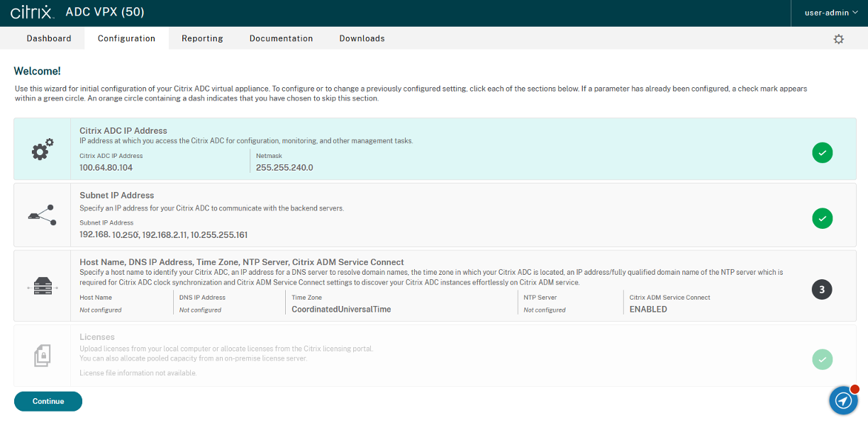Click the Citrix ADC IP Address gear icon
Image resolution: width=868 pixels, height=425 pixels.
[42, 149]
